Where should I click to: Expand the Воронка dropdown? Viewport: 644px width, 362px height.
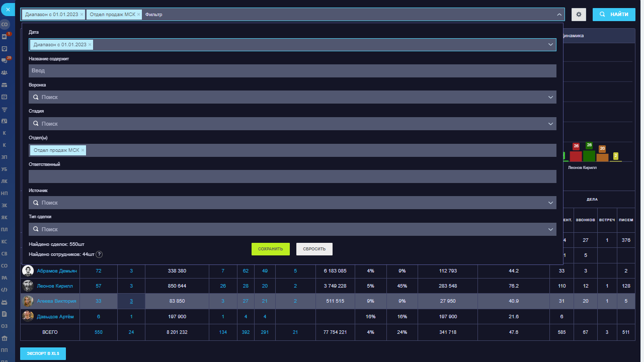pyautogui.click(x=550, y=97)
